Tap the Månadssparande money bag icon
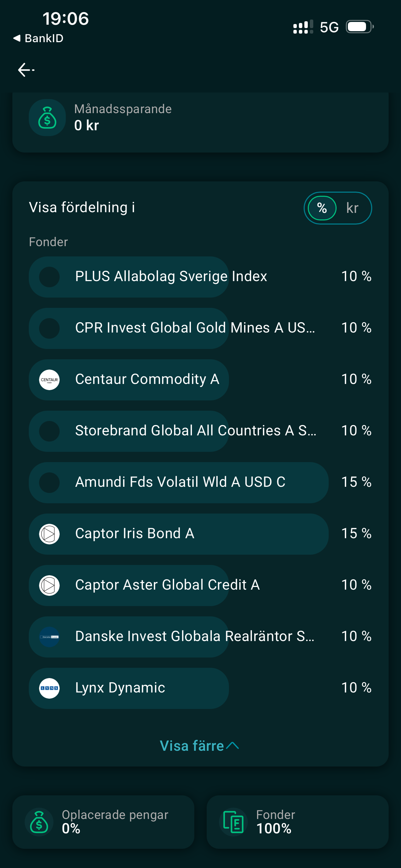The width and height of the screenshot is (401, 868). [47, 118]
